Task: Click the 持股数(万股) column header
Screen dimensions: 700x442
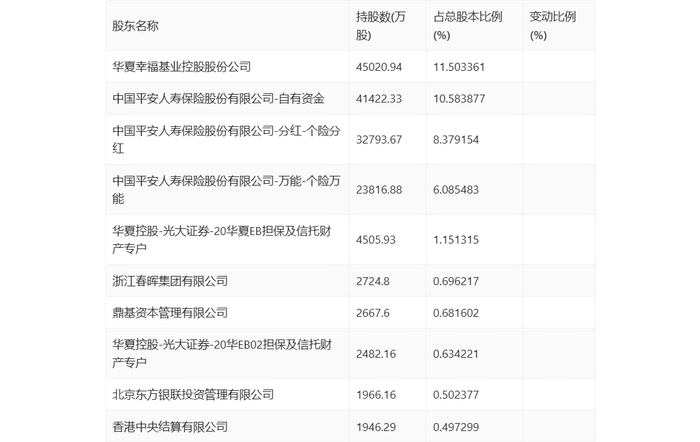Action: pos(381,26)
